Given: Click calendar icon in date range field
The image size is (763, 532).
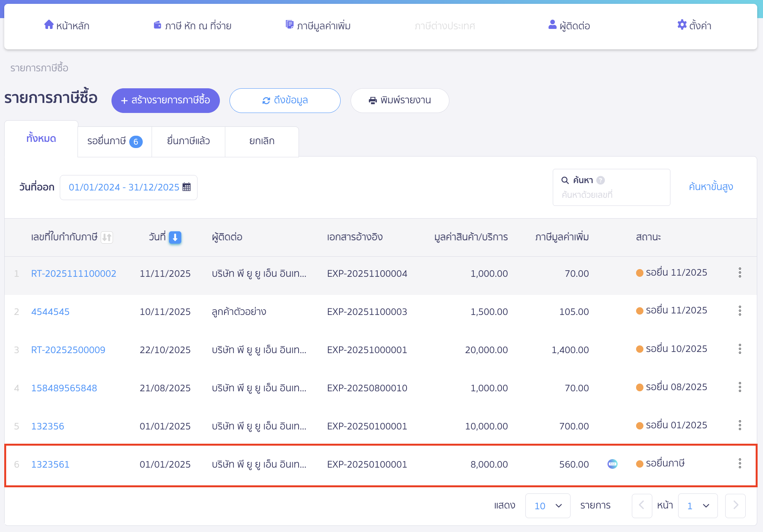Looking at the screenshot, I should tap(187, 187).
